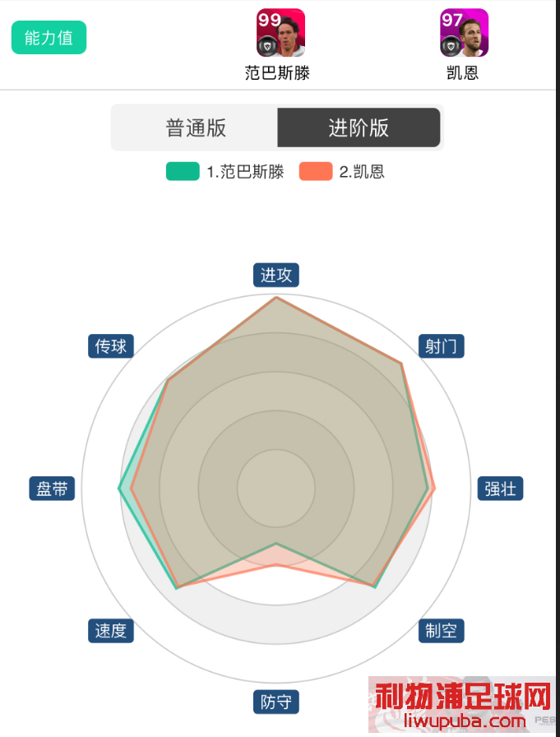The width and height of the screenshot is (560, 737).
Task: Select the 强壮 axis label
Action: click(x=500, y=489)
